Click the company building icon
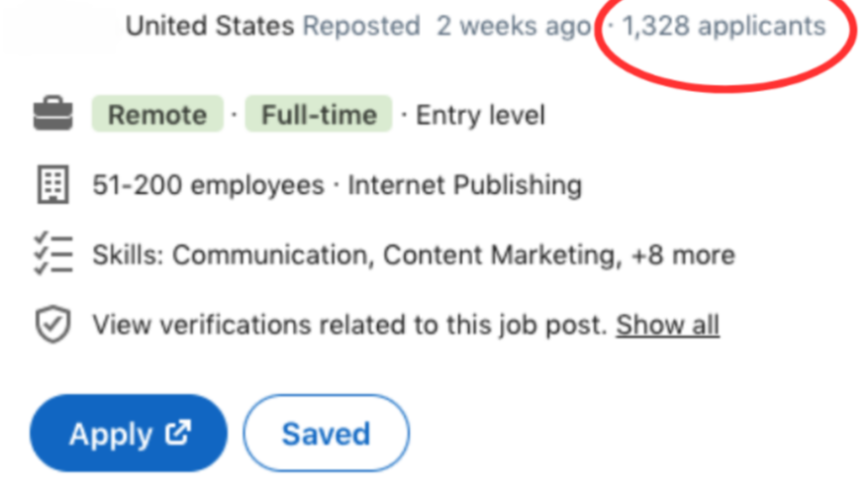 (x=52, y=185)
